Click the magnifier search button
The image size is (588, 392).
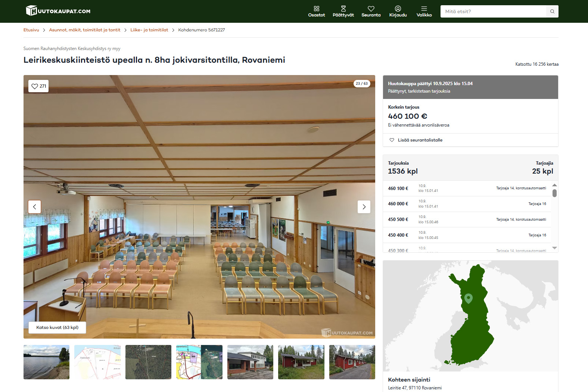pyautogui.click(x=552, y=12)
